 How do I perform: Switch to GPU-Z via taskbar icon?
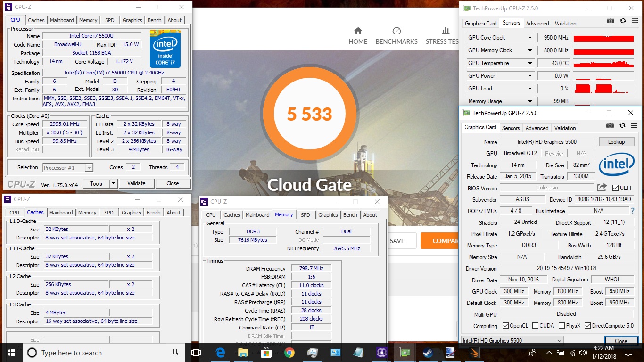405,353
